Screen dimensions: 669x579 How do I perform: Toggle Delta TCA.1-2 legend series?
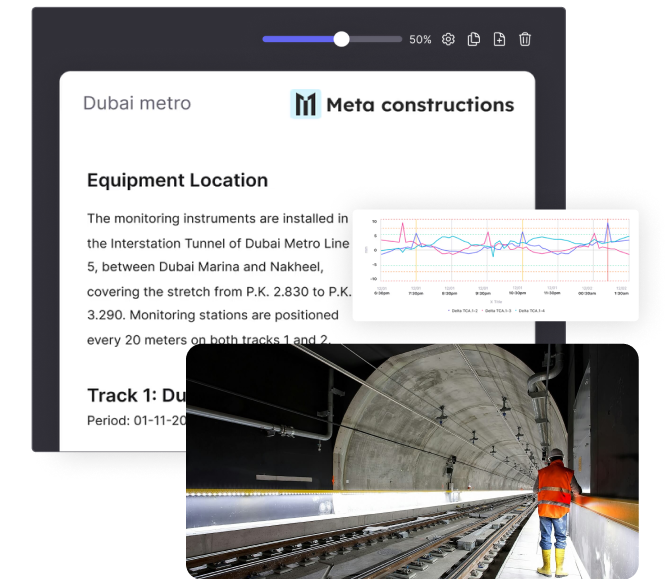pos(464,311)
